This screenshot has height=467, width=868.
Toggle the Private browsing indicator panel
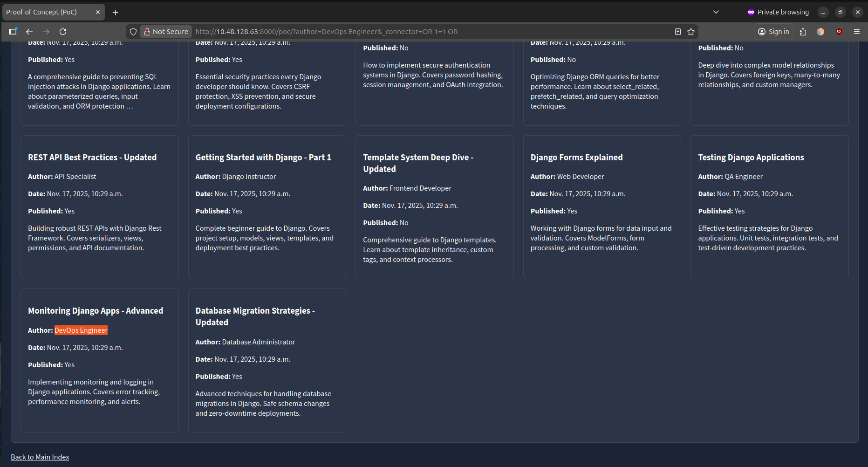pyautogui.click(x=778, y=12)
